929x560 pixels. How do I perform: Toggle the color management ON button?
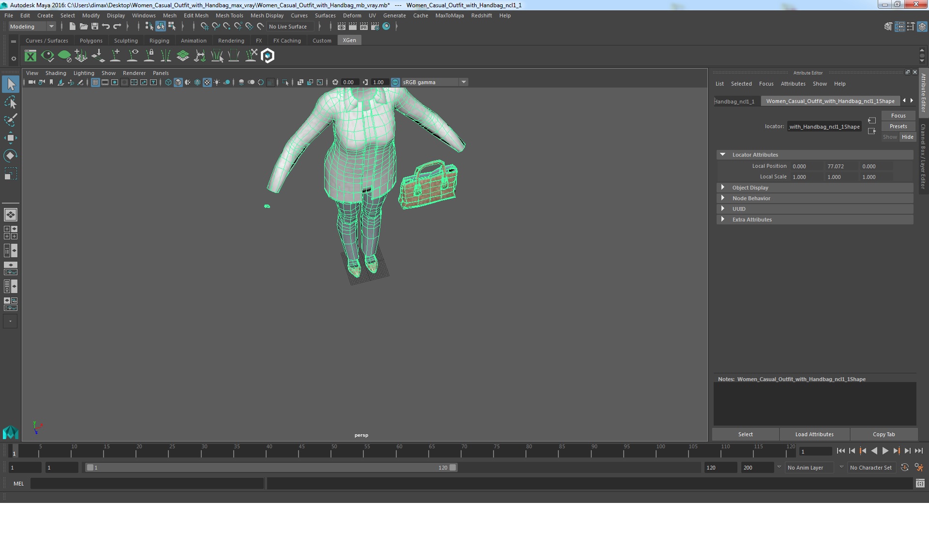[x=395, y=82]
